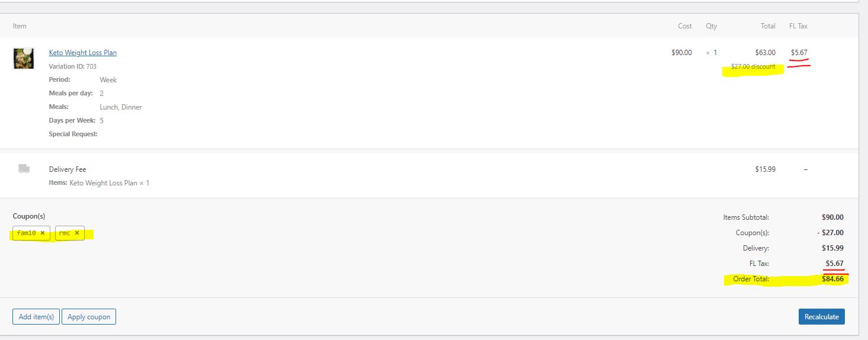Click the Cost column header

point(685,26)
